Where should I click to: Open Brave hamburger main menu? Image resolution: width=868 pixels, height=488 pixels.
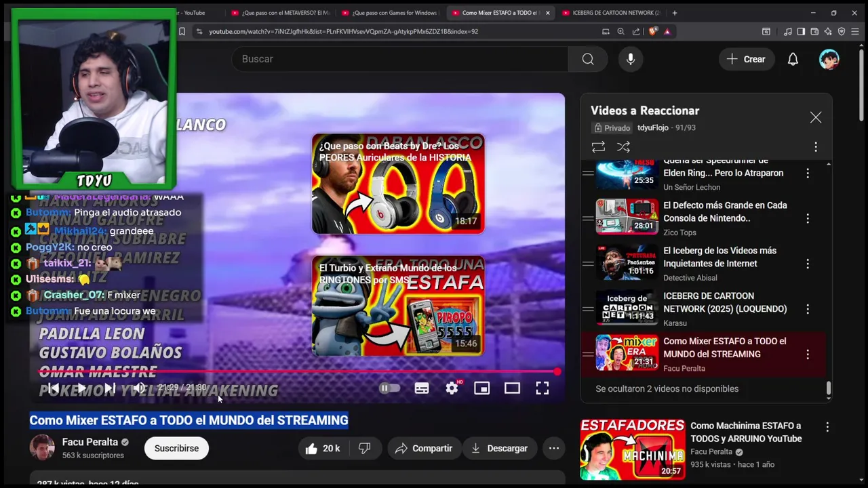pyautogui.click(x=856, y=31)
